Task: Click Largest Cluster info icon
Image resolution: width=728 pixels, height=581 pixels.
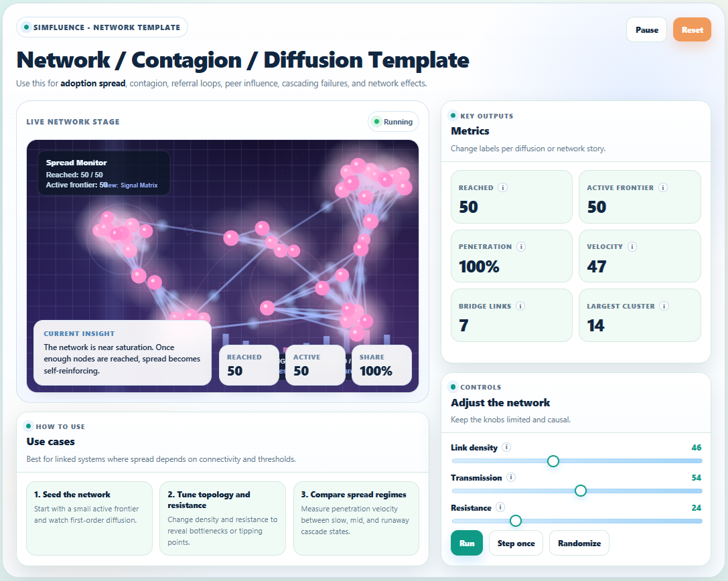Action: (664, 307)
